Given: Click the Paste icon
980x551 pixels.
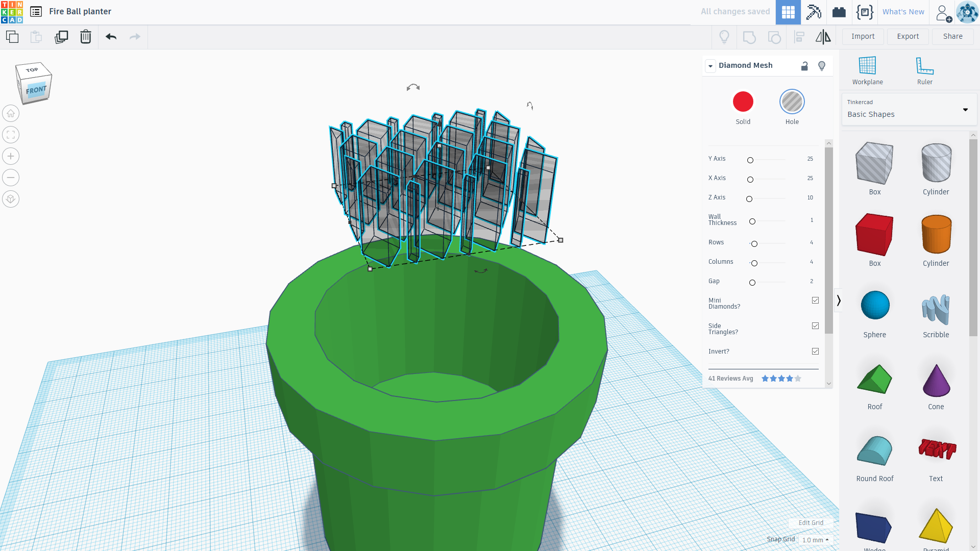Looking at the screenshot, I should 36,37.
